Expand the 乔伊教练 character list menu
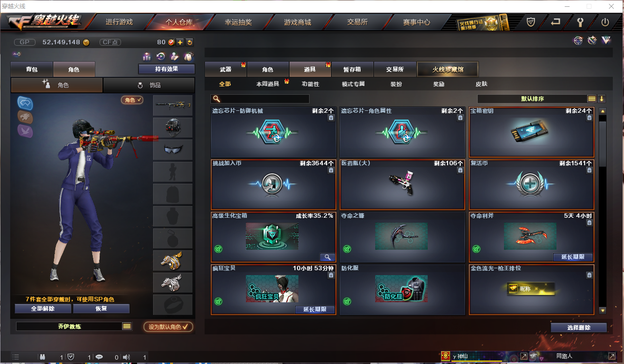 point(126,327)
